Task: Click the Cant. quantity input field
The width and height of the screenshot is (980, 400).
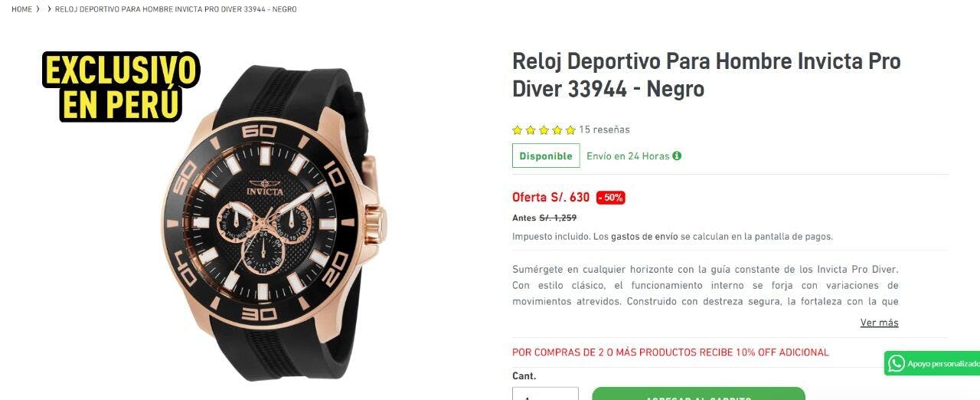Action: pyautogui.click(x=545, y=394)
